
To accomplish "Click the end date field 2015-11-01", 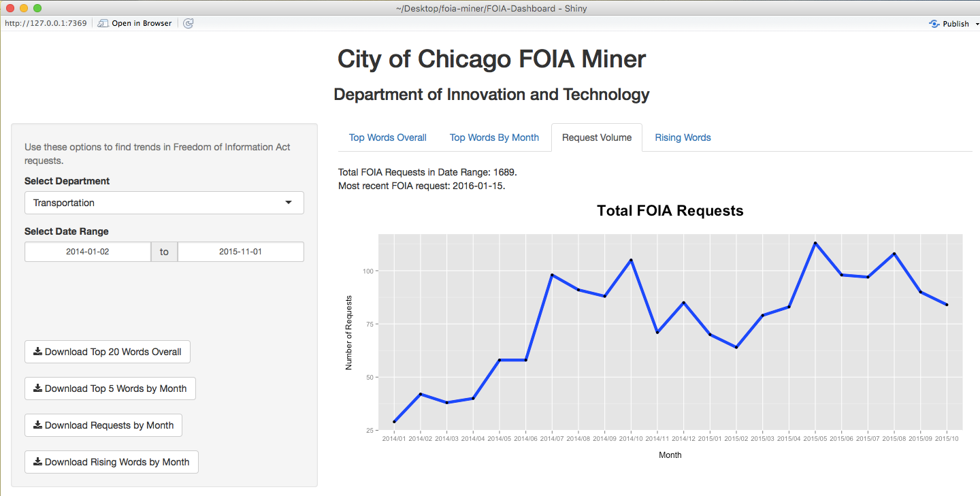I will click(241, 252).
